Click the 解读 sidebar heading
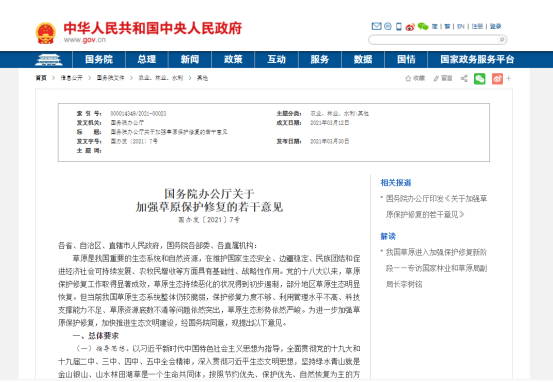 388,236
